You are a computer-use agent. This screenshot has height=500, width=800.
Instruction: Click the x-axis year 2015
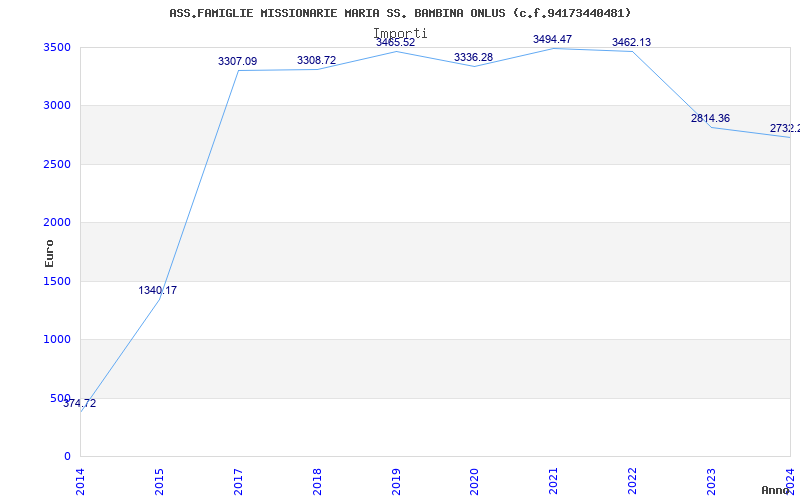pyautogui.click(x=159, y=482)
